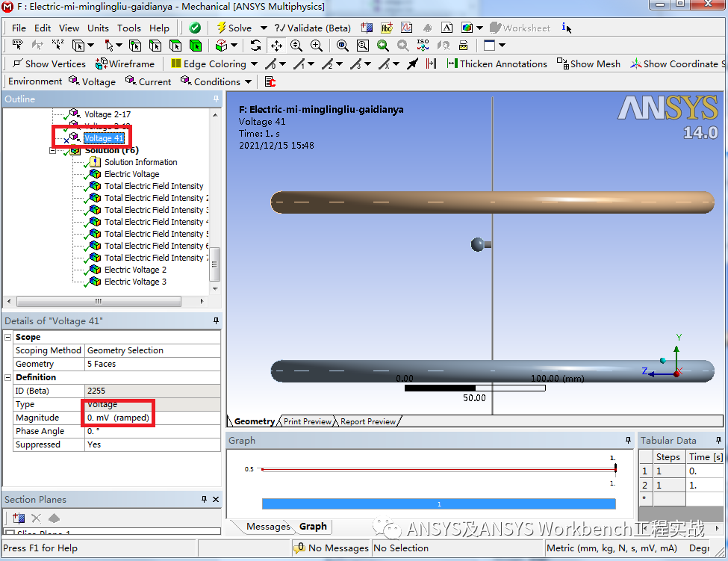728x561 pixels.
Task: Click the New Figure or Image icon
Action: tap(467, 28)
